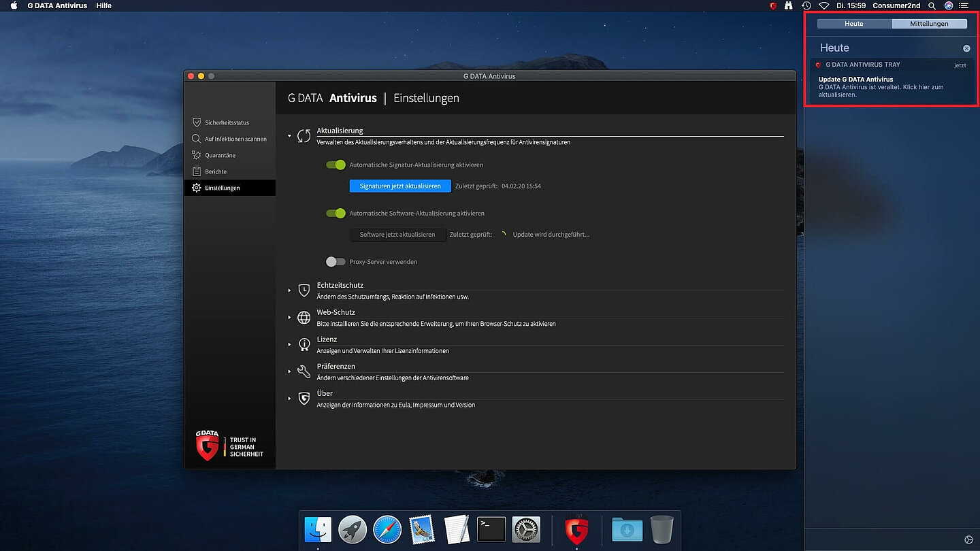This screenshot has height=551, width=980.
Task: Disable automatic signature update toggle
Action: click(336, 165)
